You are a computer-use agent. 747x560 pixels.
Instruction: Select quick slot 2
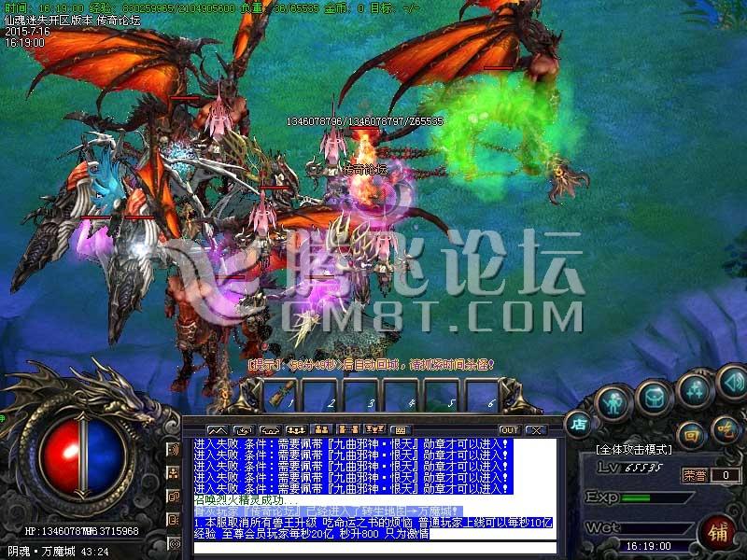(x=321, y=395)
